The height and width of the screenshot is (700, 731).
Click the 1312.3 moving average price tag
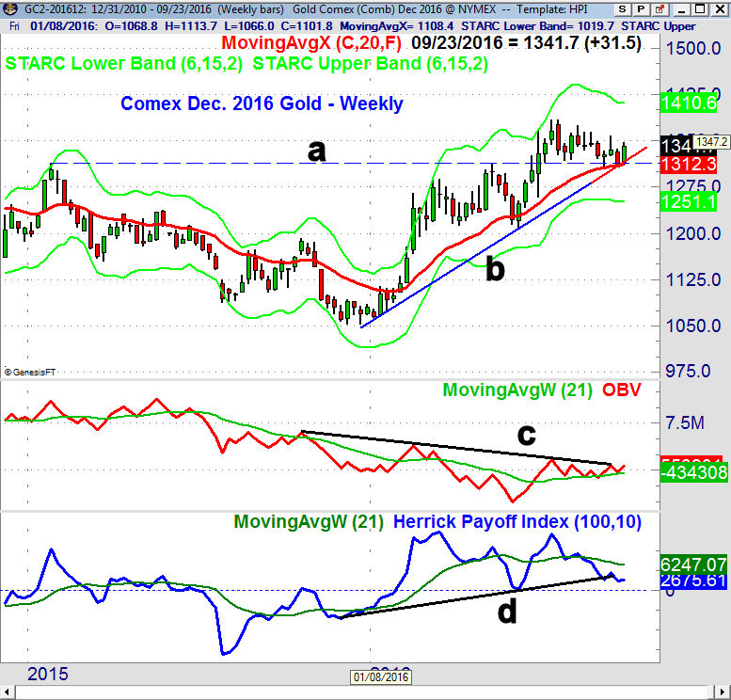(689, 165)
